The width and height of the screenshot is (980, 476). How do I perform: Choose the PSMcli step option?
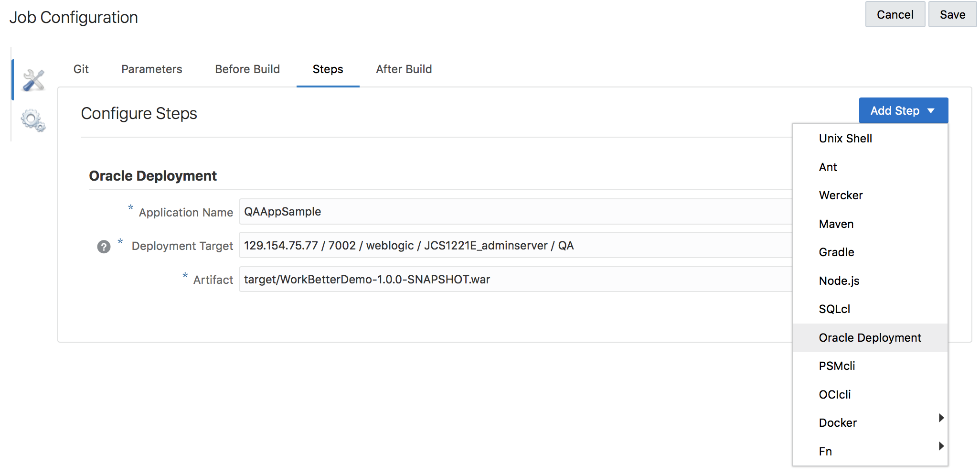(837, 366)
